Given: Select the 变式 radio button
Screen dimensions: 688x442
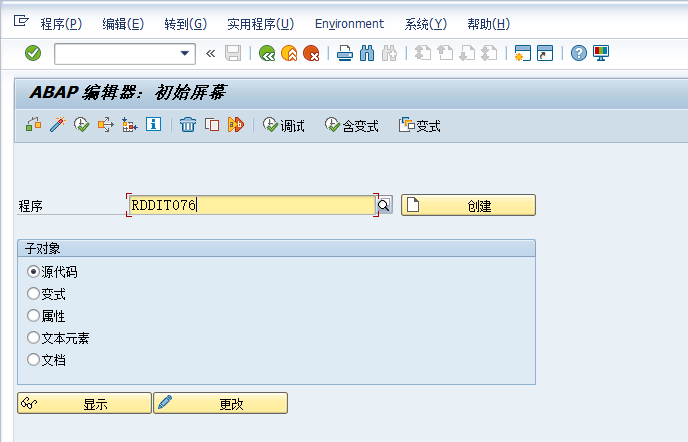Looking at the screenshot, I should (x=33, y=294).
